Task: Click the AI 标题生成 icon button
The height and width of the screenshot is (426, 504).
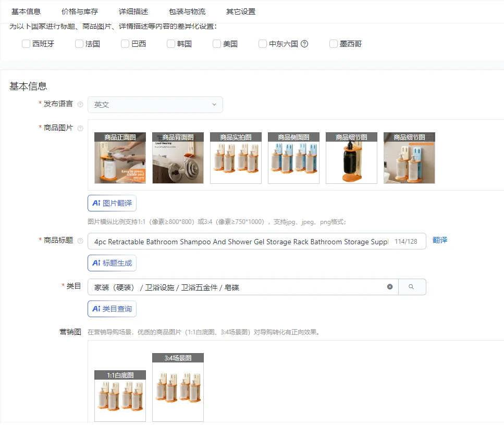Action: pyautogui.click(x=112, y=263)
